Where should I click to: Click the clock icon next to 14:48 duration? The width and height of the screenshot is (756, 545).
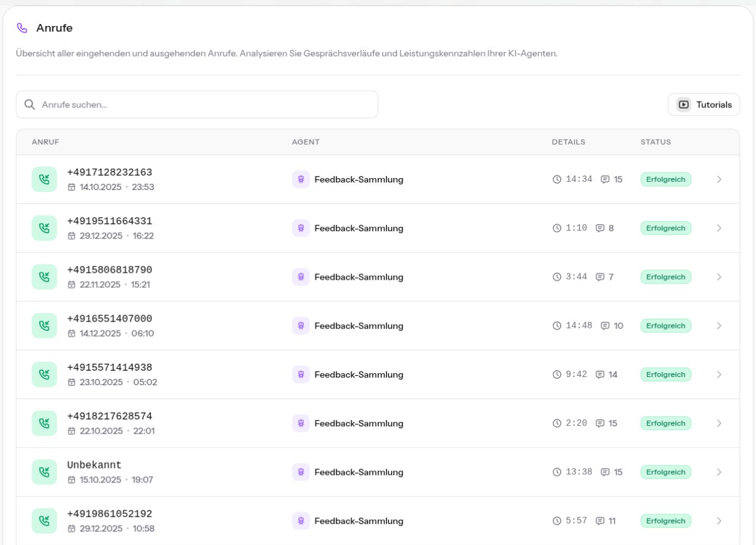click(557, 326)
